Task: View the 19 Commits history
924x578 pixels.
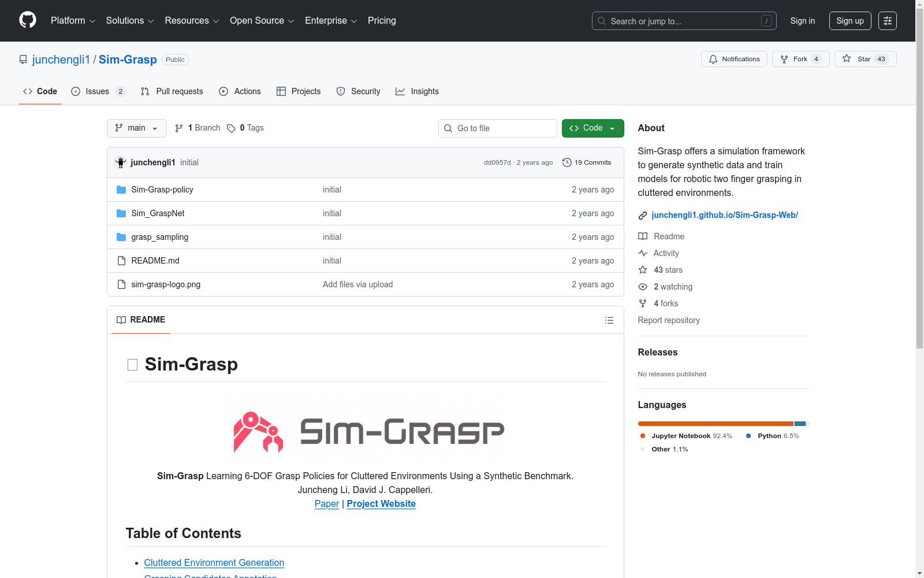Action: point(587,162)
